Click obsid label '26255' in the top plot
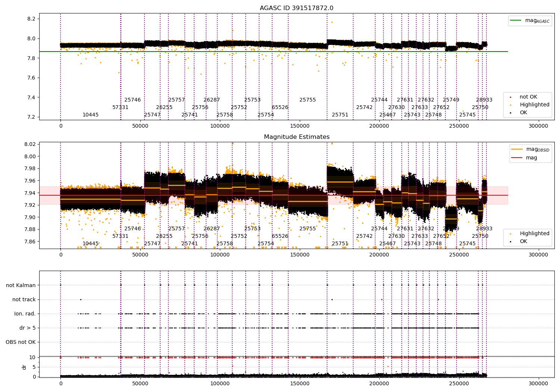 [164, 108]
